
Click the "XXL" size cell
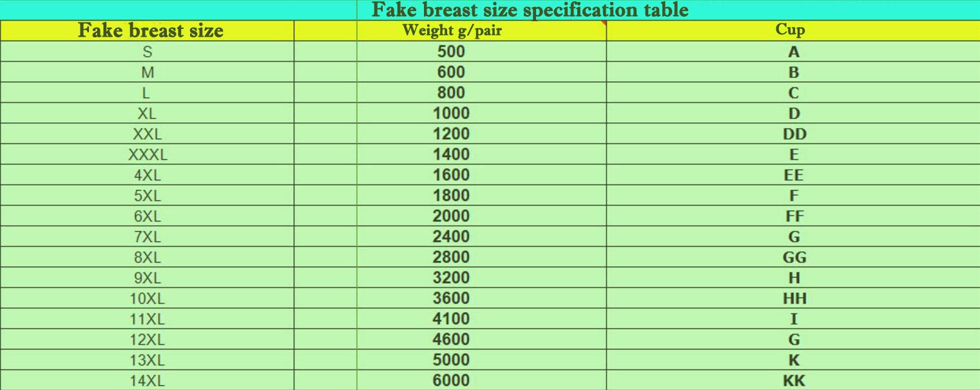click(x=147, y=135)
